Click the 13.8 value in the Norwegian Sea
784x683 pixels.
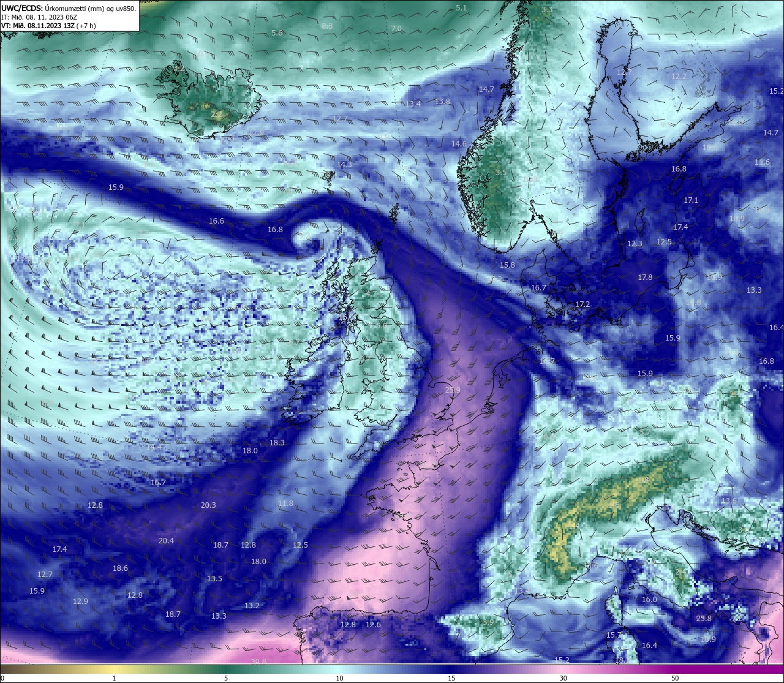click(442, 102)
